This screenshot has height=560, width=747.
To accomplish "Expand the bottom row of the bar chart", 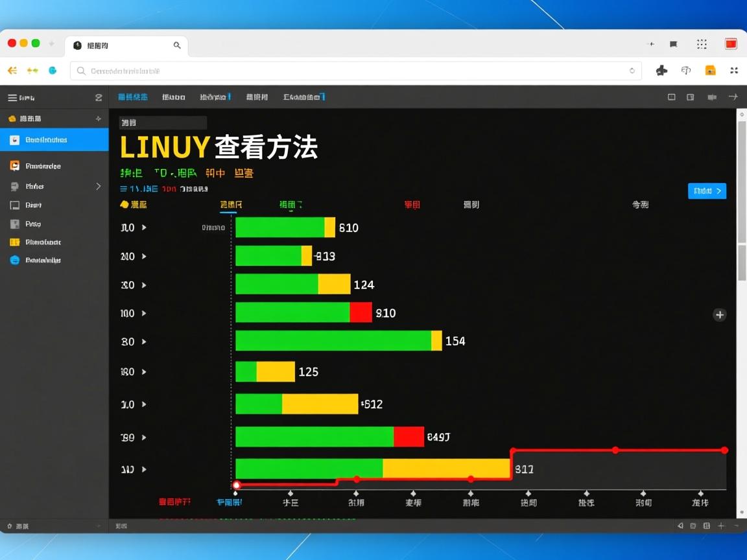I will click(144, 469).
